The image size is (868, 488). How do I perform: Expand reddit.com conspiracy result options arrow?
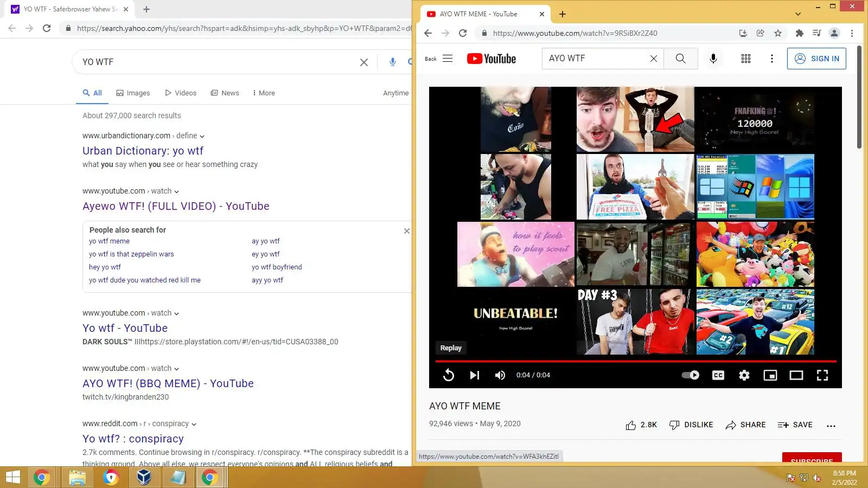pos(194,424)
